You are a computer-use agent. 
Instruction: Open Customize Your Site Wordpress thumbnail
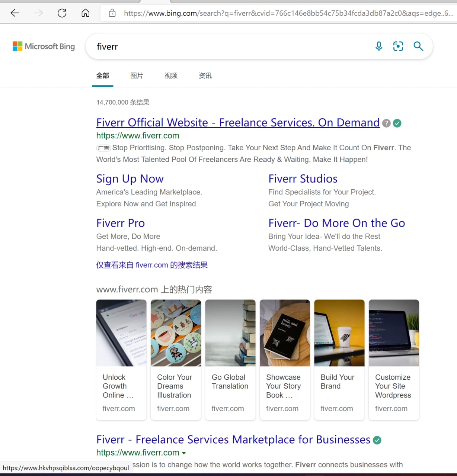click(x=394, y=333)
